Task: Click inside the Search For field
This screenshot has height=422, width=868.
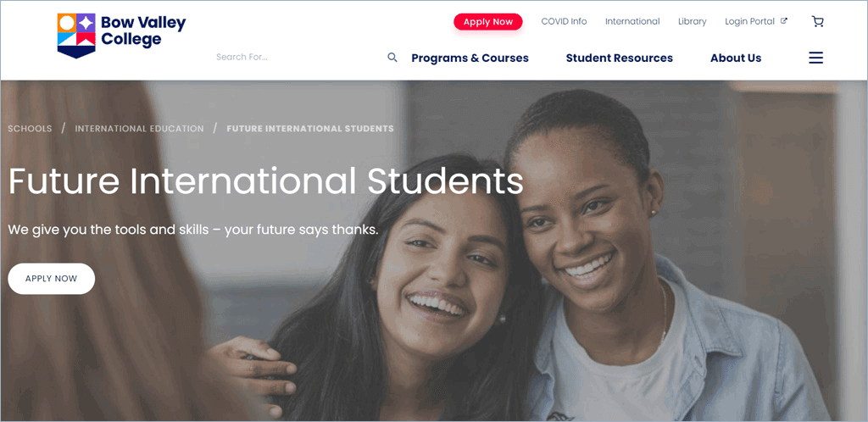Action: point(299,57)
